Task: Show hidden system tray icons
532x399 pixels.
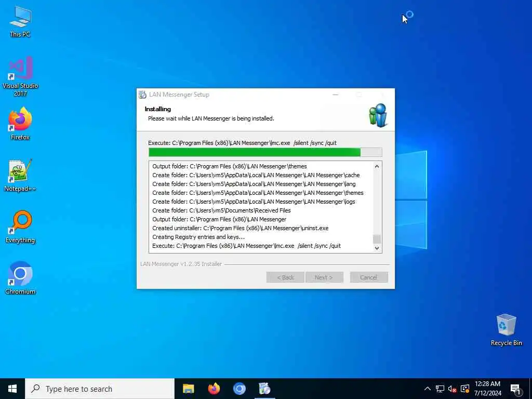Action: tap(428, 389)
